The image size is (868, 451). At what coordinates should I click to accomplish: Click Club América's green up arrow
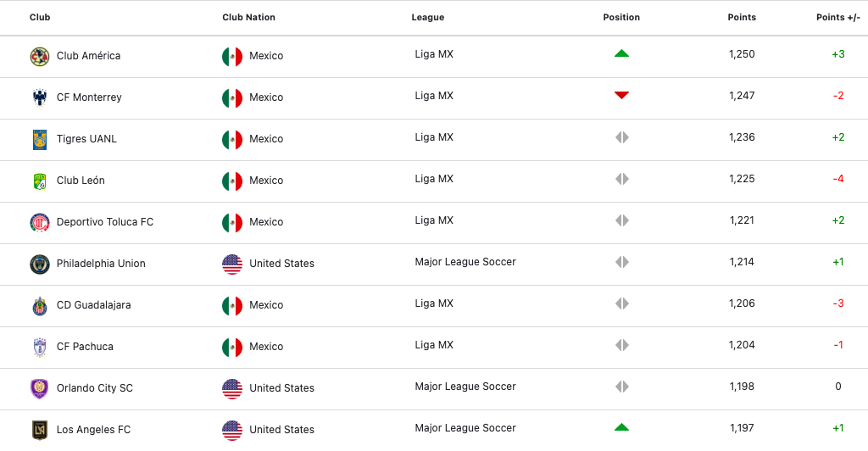point(621,53)
